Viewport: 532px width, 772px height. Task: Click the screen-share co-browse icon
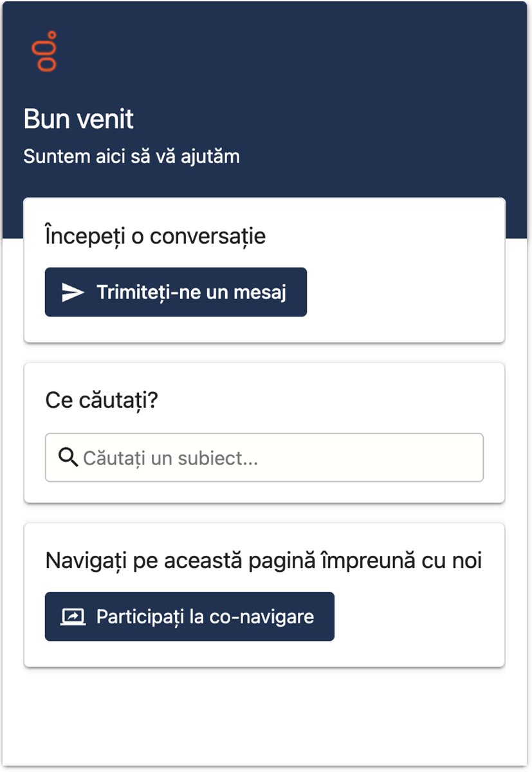point(73,616)
